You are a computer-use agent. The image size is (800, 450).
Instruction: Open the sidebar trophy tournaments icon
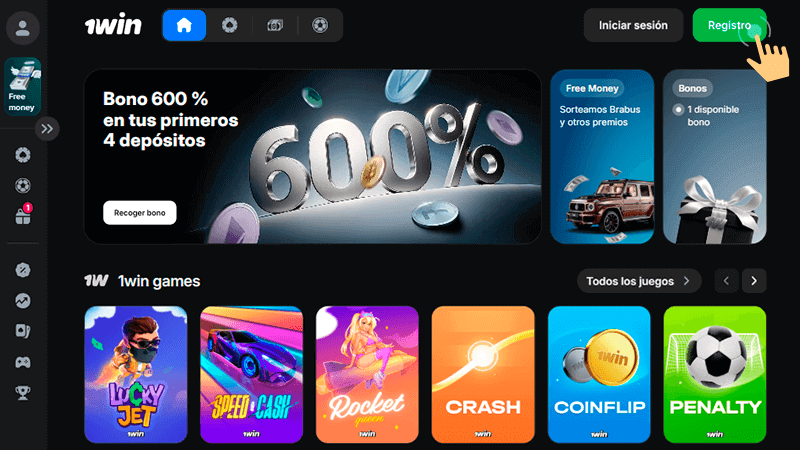coord(22,393)
